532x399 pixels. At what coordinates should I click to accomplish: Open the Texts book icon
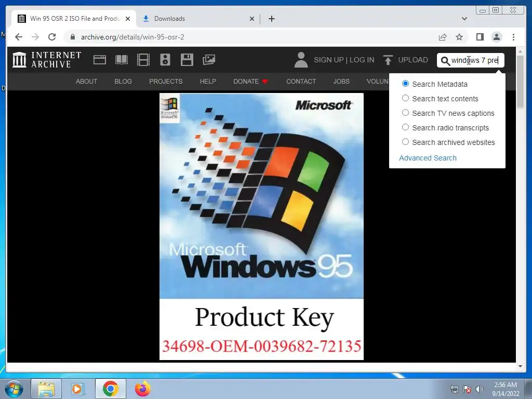(122, 60)
